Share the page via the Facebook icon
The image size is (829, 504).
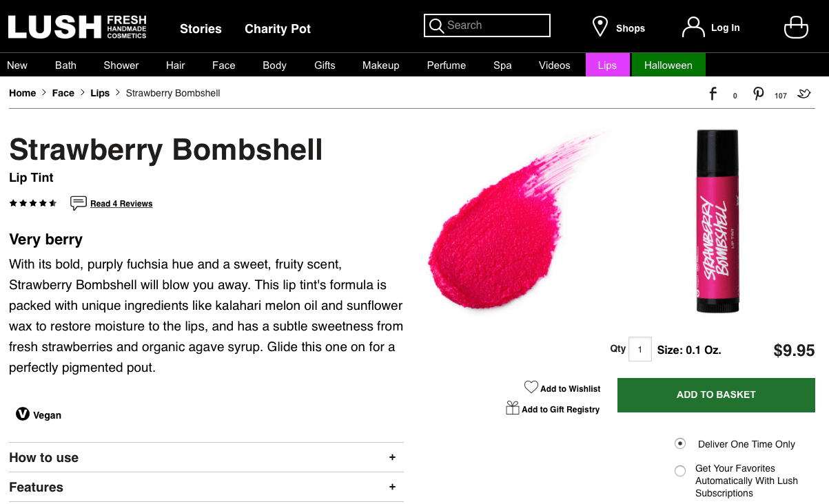tap(713, 93)
